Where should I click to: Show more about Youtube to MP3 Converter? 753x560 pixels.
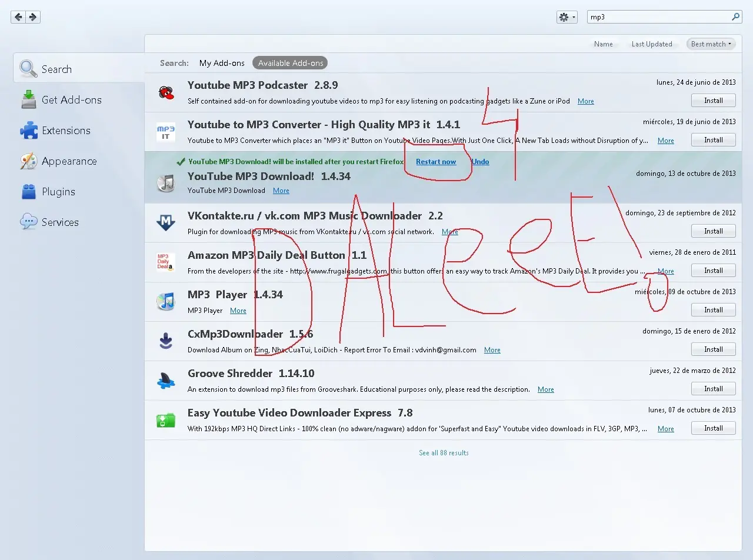(666, 141)
